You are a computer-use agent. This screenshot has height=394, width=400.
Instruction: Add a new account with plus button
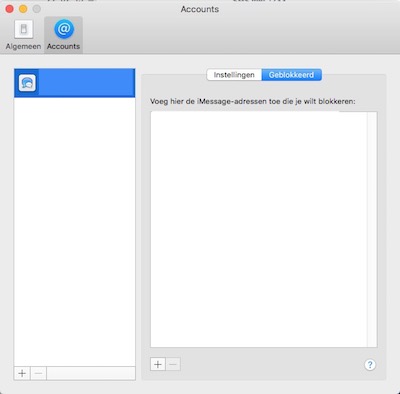point(22,373)
